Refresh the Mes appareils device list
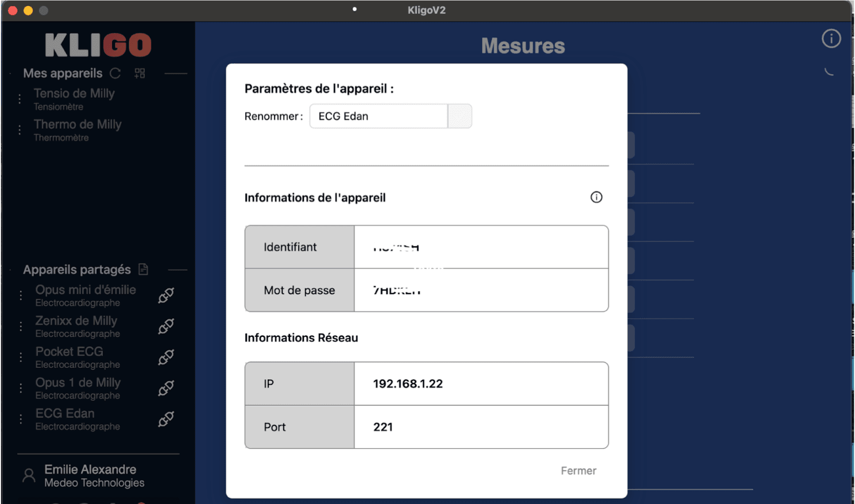This screenshot has height=504, width=855. (x=115, y=73)
